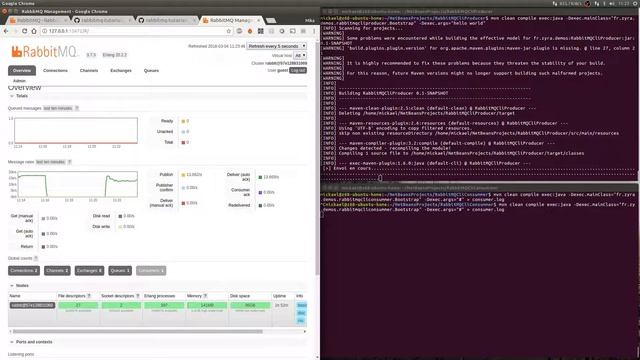Open Chrome three-dot menu
This screenshot has width=640, height=360.
click(x=314, y=31)
